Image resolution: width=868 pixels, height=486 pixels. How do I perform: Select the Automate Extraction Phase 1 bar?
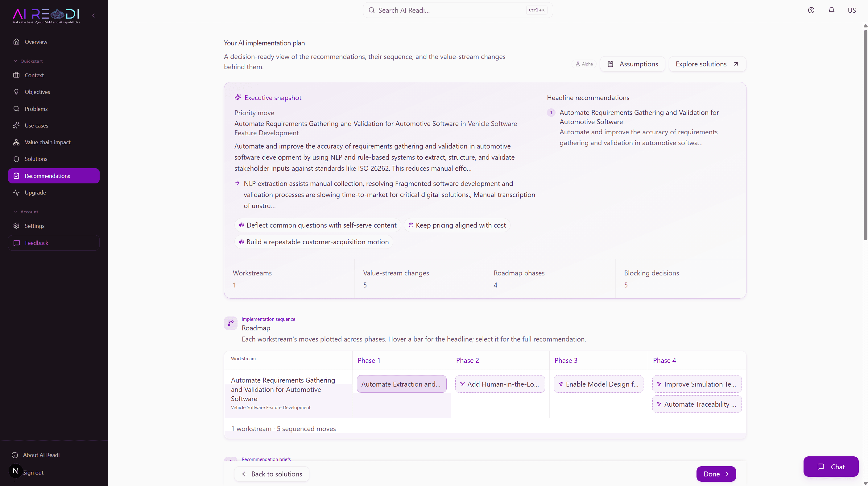pyautogui.click(x=401, y=384)
